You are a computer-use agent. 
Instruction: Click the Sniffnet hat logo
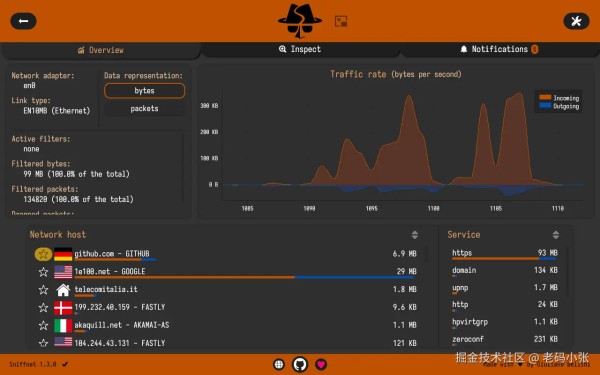click(x=300, y=21)
